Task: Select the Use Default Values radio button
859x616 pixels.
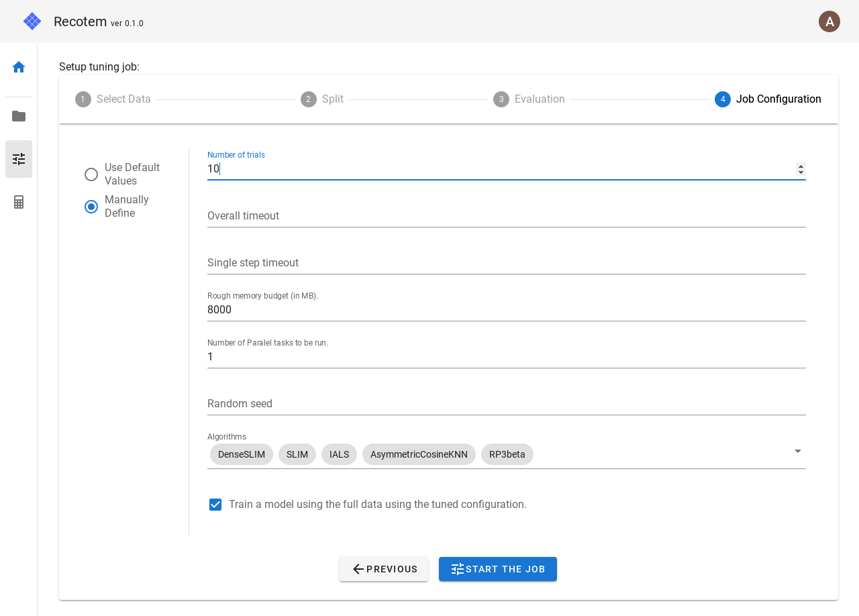Action: [91, 174]
